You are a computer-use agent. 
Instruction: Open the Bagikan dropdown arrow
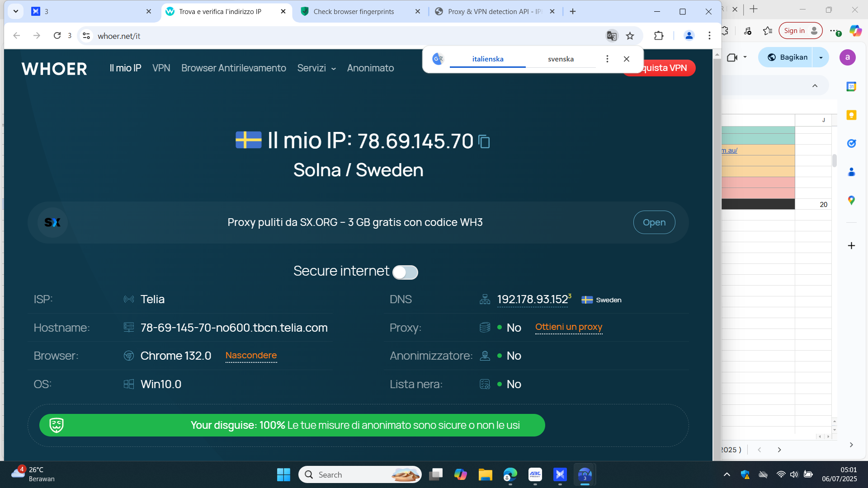click(x=821, y=57)
